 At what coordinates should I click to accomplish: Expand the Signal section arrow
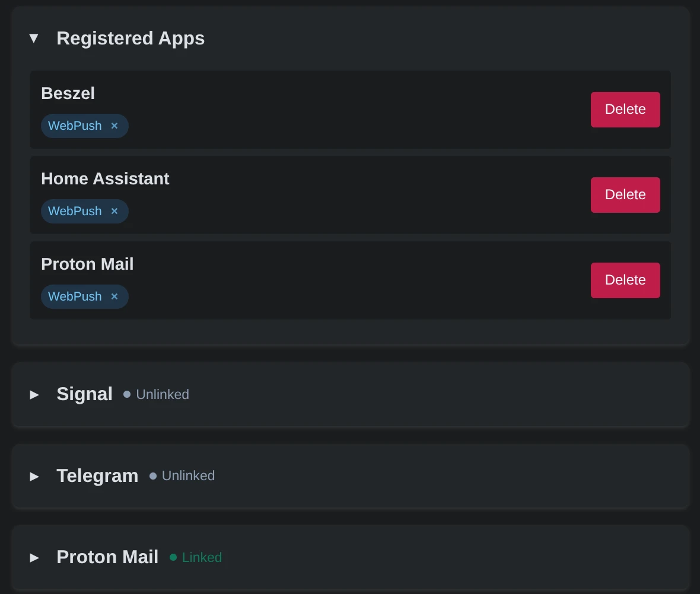pyautogui.click(x=34, y=395)
